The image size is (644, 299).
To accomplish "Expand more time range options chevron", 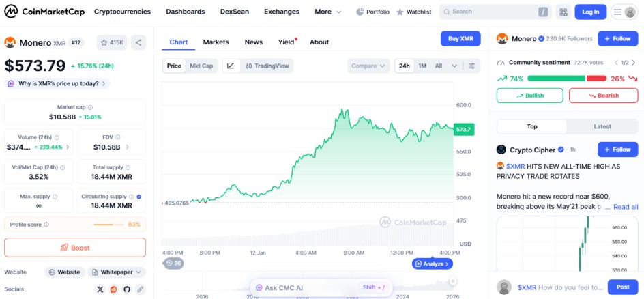I will tap(454, 66).
